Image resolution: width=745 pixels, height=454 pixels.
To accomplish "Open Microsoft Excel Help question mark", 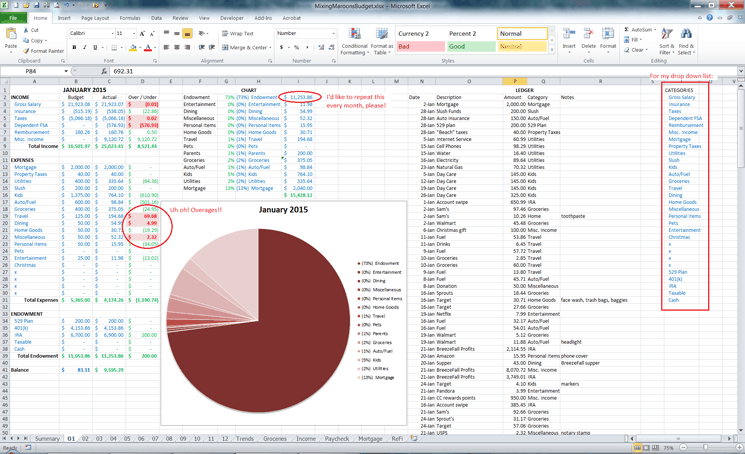I will click(x=709, y=18).
